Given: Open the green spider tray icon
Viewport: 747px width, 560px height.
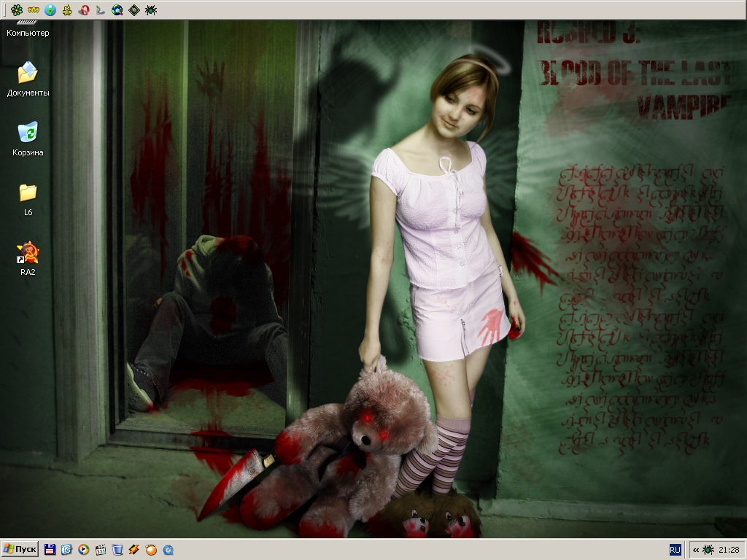Looking at the screenshot, I should click(x=708, y=550).
